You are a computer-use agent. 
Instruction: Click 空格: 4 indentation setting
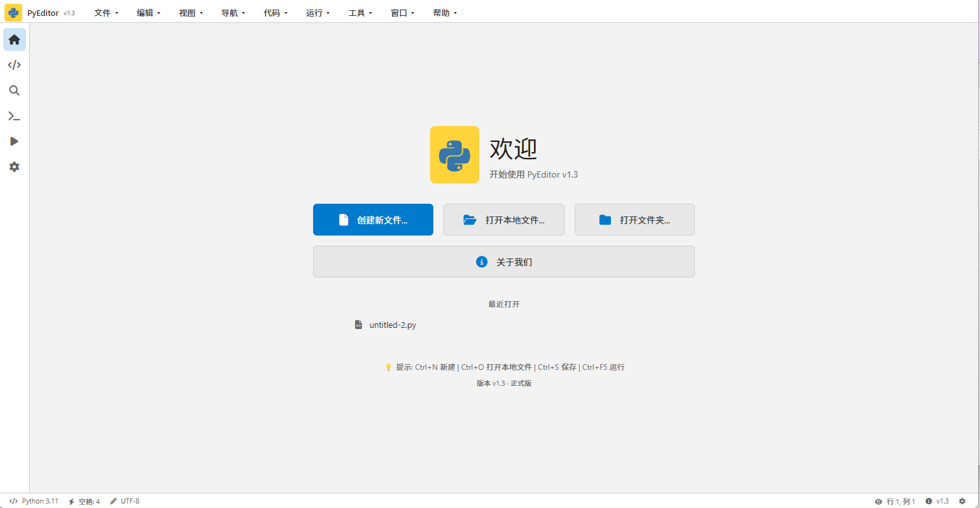(x=89, y=502)
